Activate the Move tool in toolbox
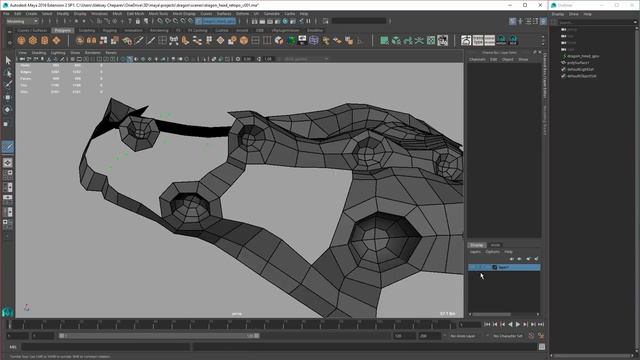The height and width of the screenshot is (360, 640). 8,98
